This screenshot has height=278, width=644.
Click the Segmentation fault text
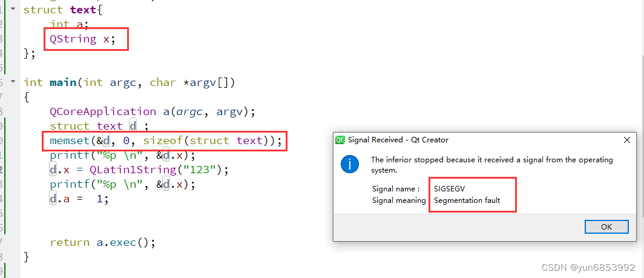(x=467, y=200)
